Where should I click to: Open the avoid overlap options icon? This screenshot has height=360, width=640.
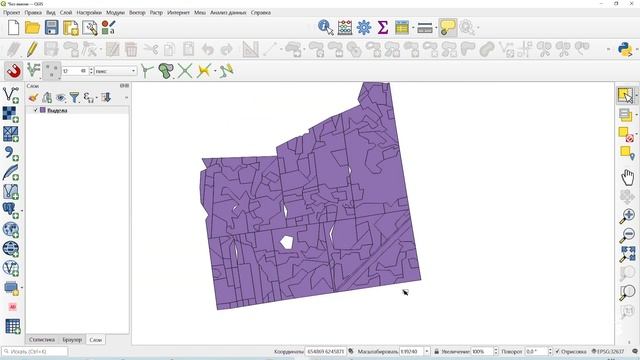pos(165,71)
